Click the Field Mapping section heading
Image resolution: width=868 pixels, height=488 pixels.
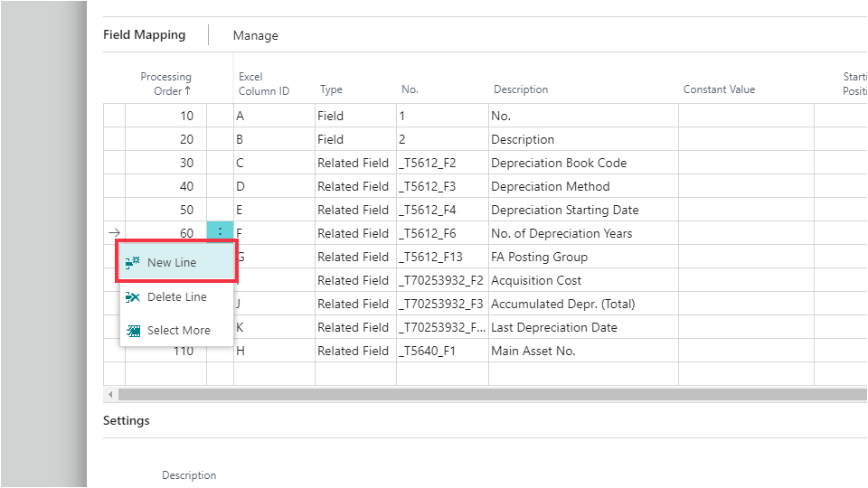coord(144,34)
